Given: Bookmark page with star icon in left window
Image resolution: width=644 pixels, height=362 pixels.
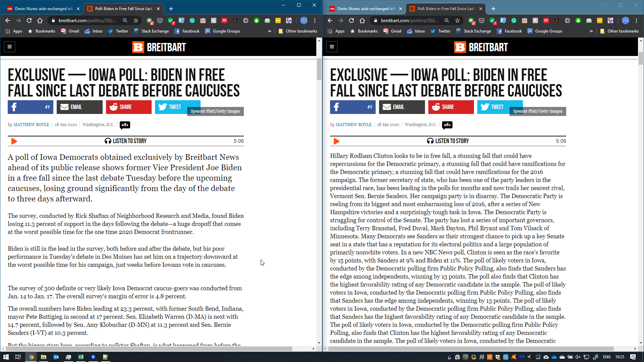Looking at the screenshot, I should (x=136, y=20).
